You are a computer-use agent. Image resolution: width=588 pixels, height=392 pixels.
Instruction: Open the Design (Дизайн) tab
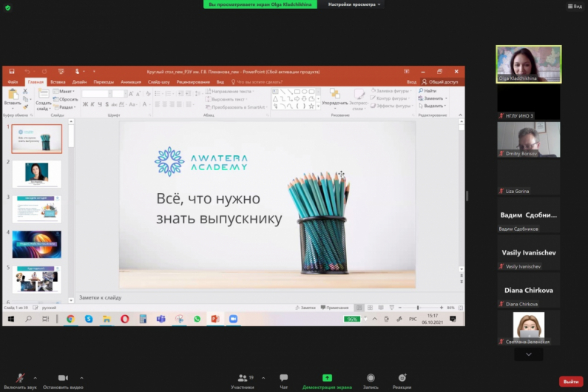coord(79,82)
